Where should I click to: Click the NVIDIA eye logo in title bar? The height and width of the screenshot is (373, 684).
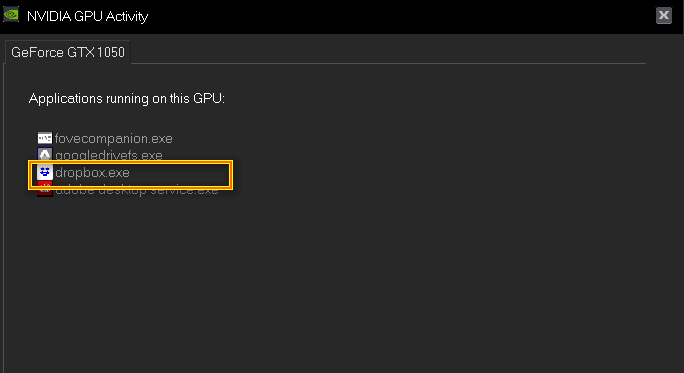point(11,14)
